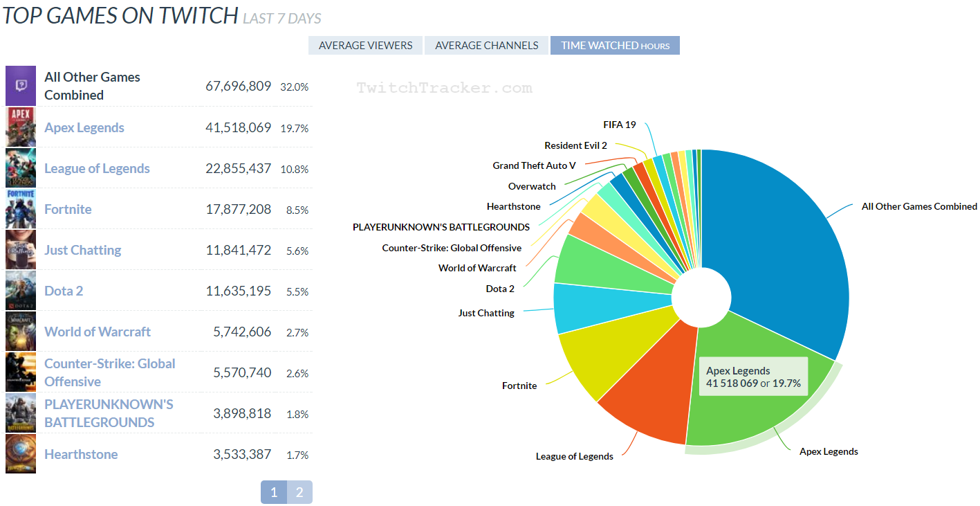The width and height of the screenshot is (980, 506).
Task: Click the 17,877,208 hours value
Action: 238,209
